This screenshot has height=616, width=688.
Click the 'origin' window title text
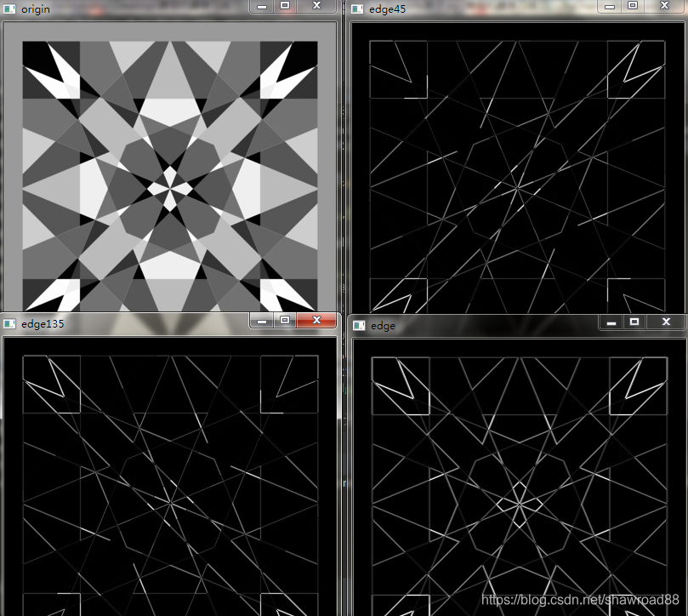(x=36, y=9)
